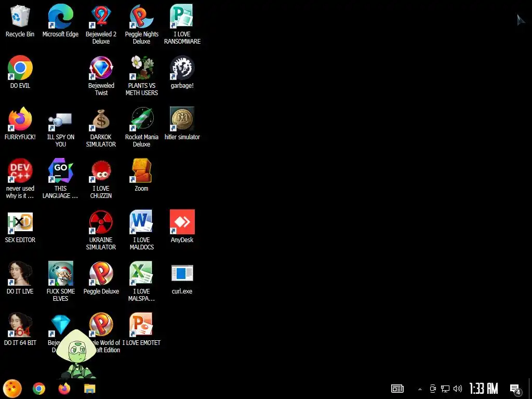The image size is (532, 399).
Task: Launch Microsoft Edge from the desktop
Action: [60, 21]
